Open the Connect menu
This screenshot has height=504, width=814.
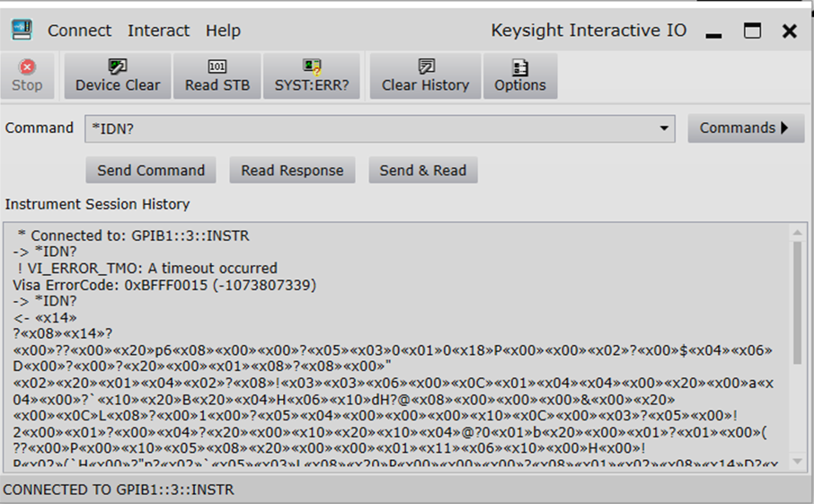tap(79, 31)
